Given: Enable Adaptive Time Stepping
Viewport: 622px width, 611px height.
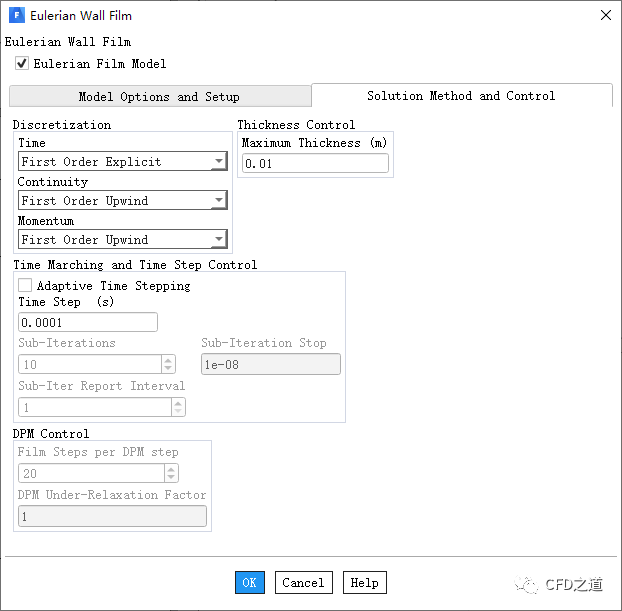Looking at the screenshot, I should pyautogui.click(x=25, y=285).
